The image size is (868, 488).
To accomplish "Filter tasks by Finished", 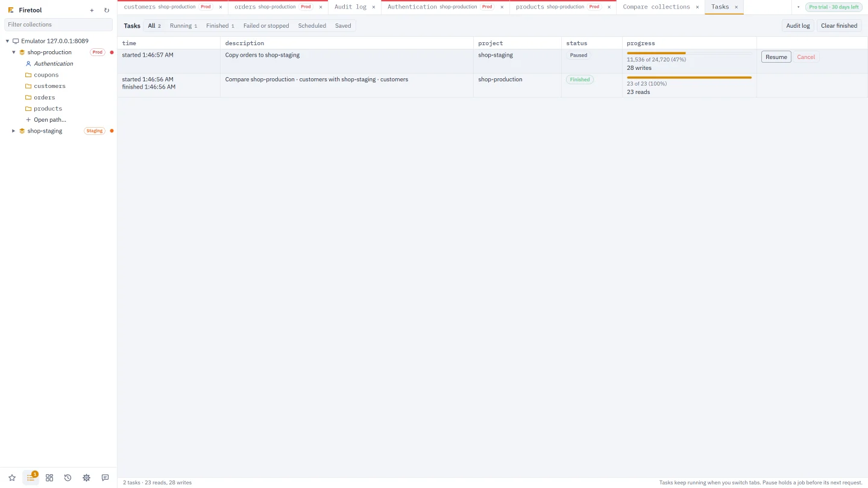I will [220, 26].
